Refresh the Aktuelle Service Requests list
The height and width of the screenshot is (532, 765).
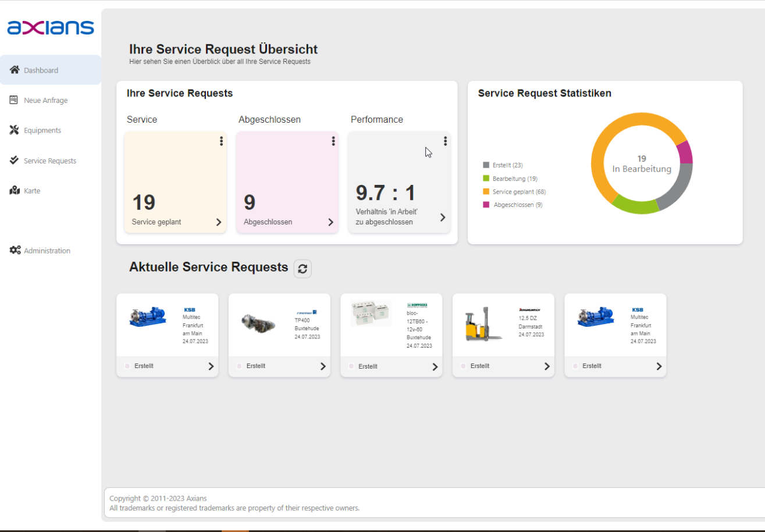coord(303,269)
